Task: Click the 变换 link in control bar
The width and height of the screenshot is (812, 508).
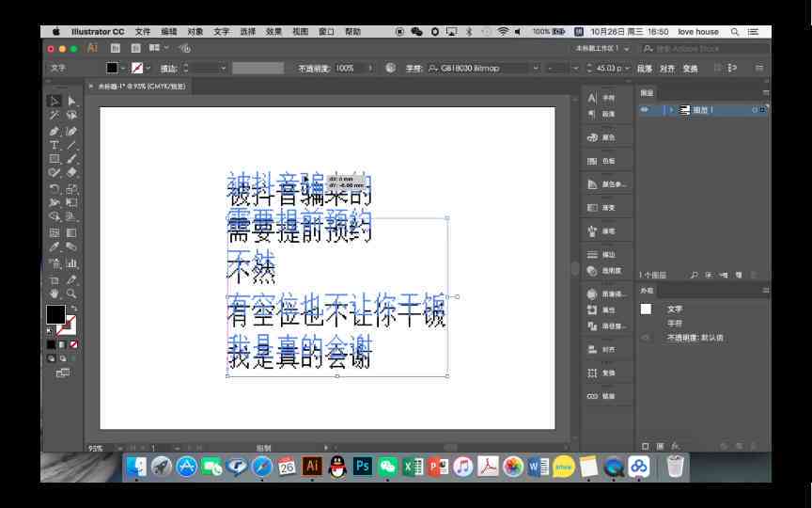Action: [690, 68]
